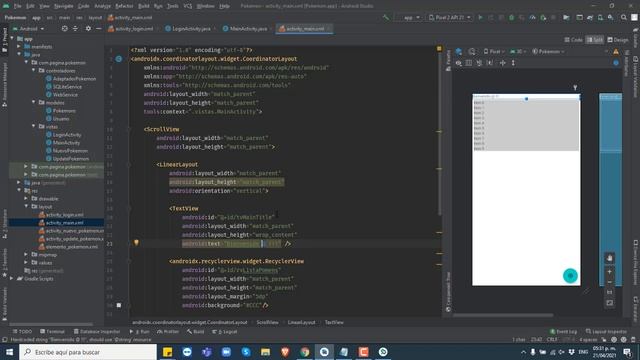This screenshot has width=640, height=360.
Task: Click the Make Project hammer icon
Action: coord(386,18)
